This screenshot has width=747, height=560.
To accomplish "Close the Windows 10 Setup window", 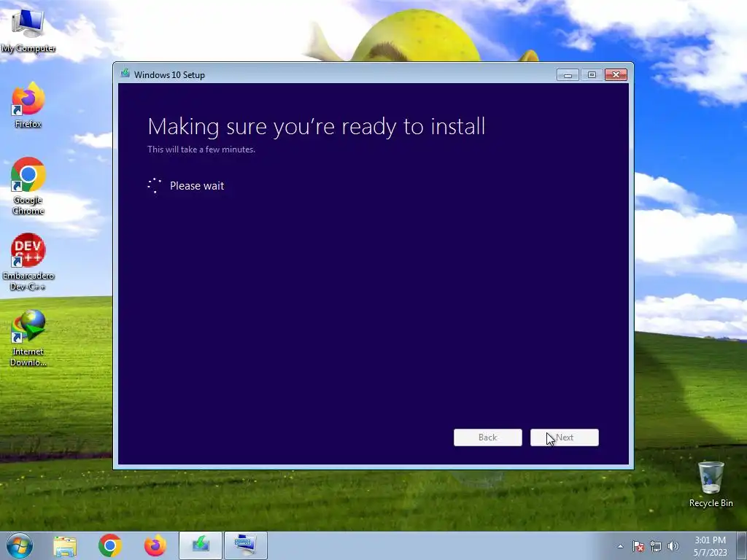I will pos(616,75).
